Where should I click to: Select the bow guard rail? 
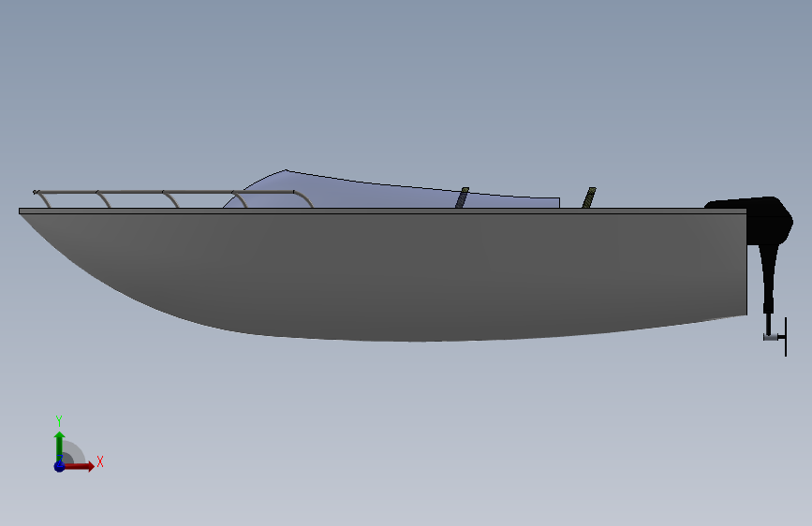[x=173, y=198]
